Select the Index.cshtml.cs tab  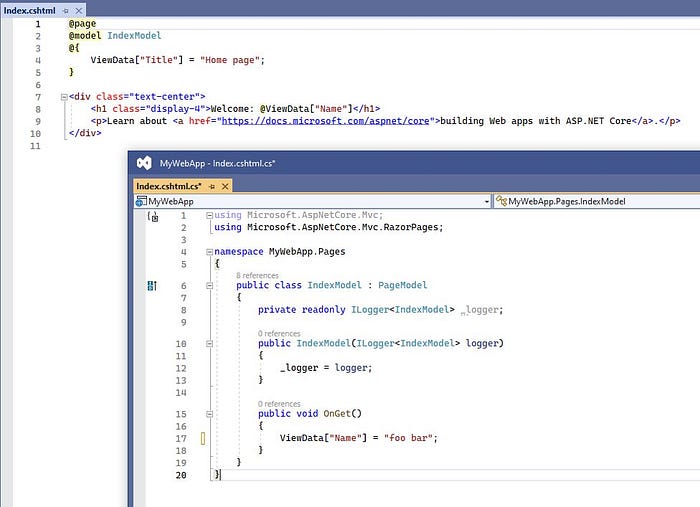click(x=169, y=186)
